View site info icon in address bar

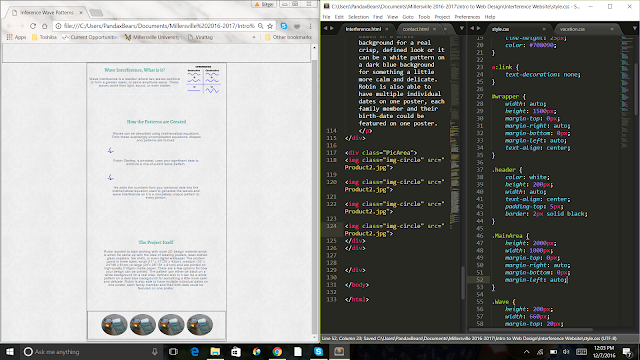[x=58, y=26]
